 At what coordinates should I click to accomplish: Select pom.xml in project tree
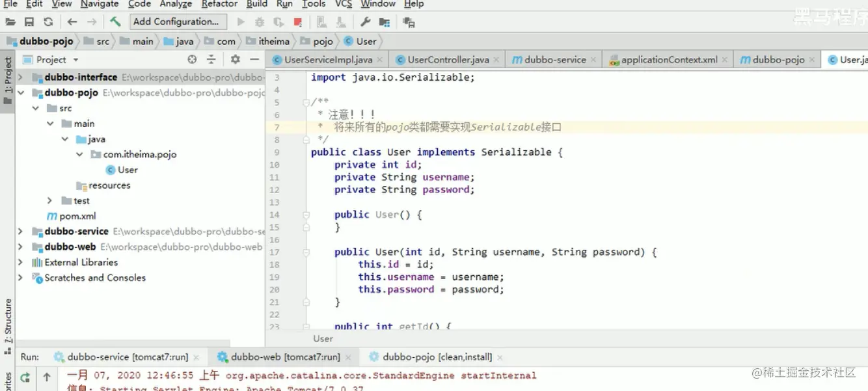(x=71, y=216)
